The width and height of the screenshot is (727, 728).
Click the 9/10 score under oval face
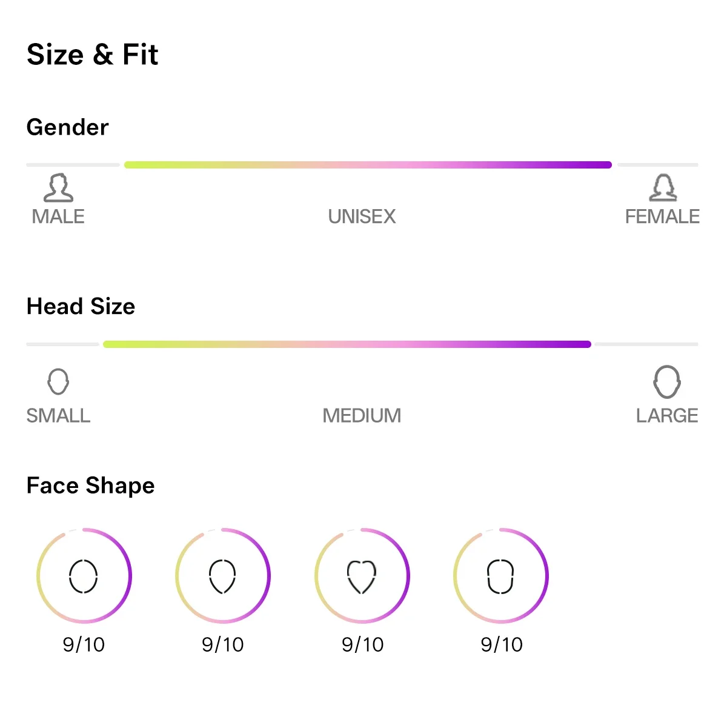84,644
